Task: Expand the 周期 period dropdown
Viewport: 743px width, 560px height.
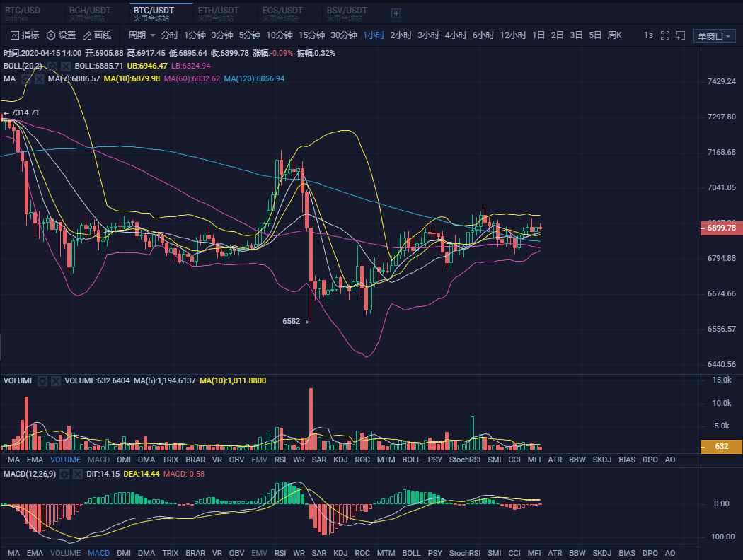Action: click(142, 35)
